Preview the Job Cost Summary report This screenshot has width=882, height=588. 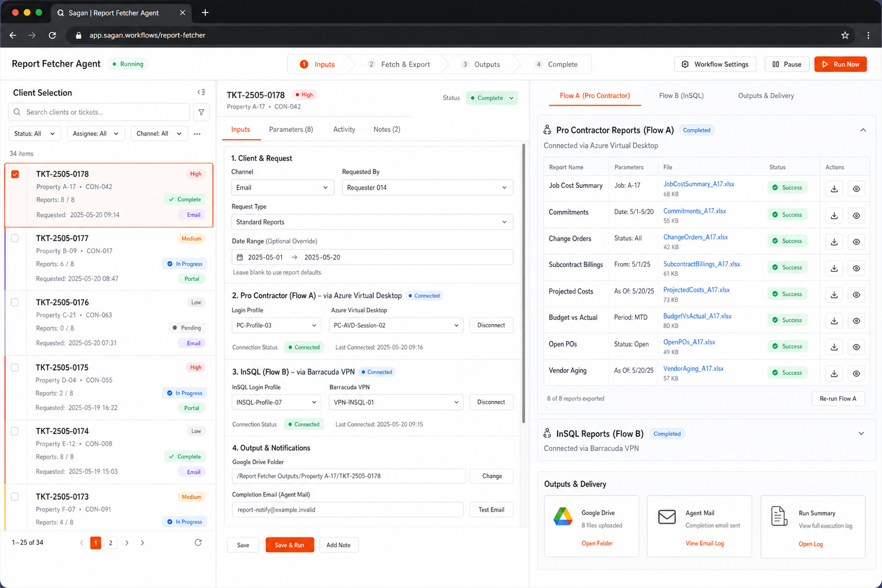point(856,189)
